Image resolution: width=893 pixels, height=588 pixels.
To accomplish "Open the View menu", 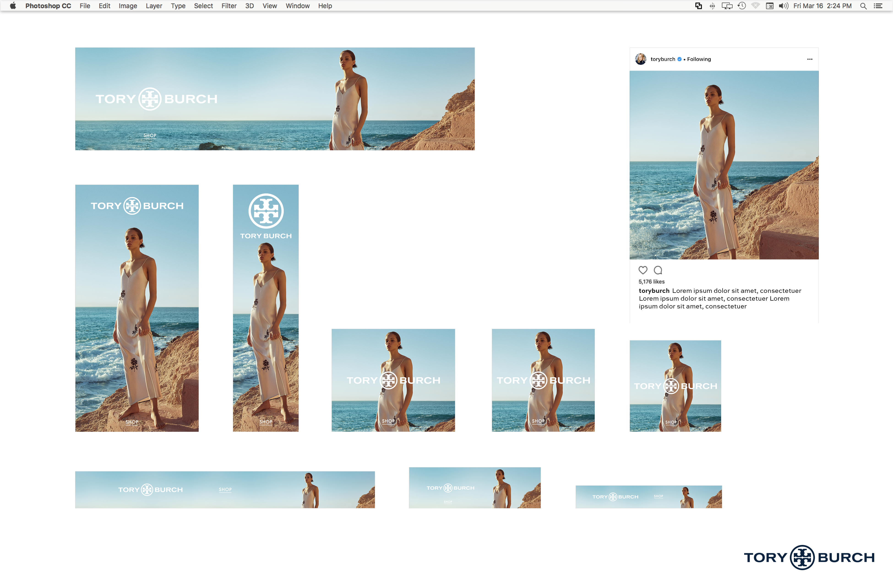I will [x=270, y=6].
